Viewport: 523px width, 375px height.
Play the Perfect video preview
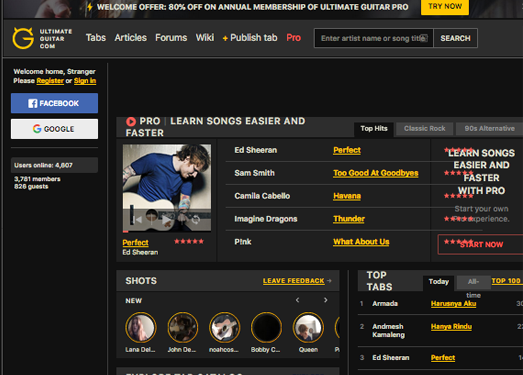166,220
